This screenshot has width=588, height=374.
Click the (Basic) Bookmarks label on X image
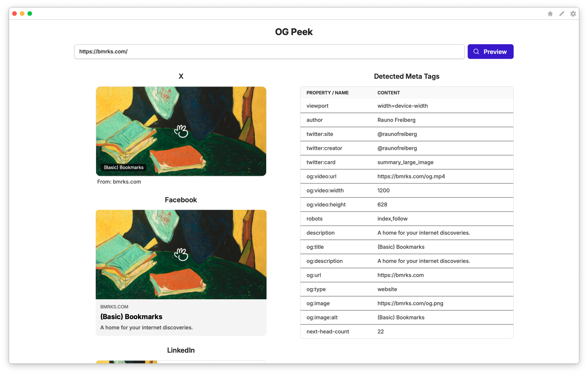pyautogui.click(x=124, y=168)
